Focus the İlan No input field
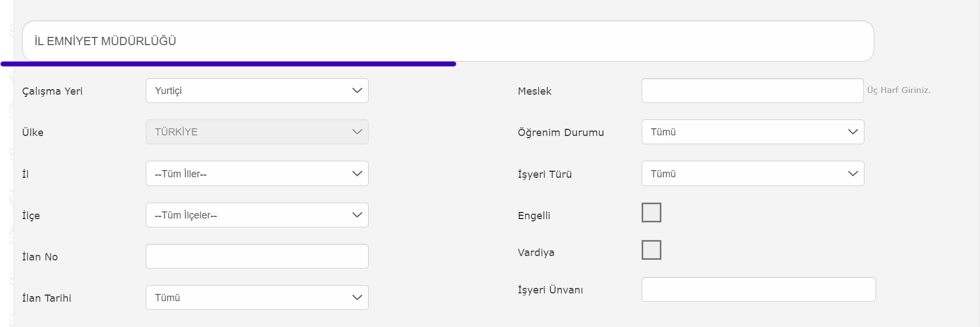 (257, 257)
